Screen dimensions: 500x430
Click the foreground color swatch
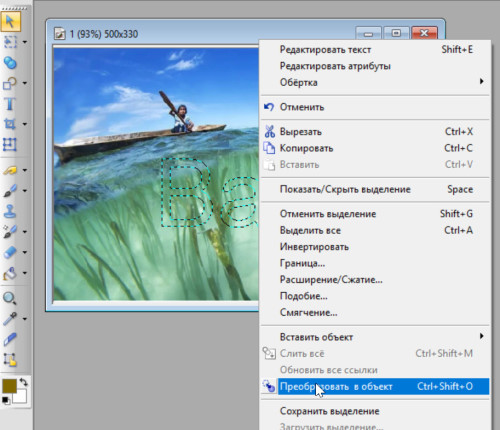9,386
